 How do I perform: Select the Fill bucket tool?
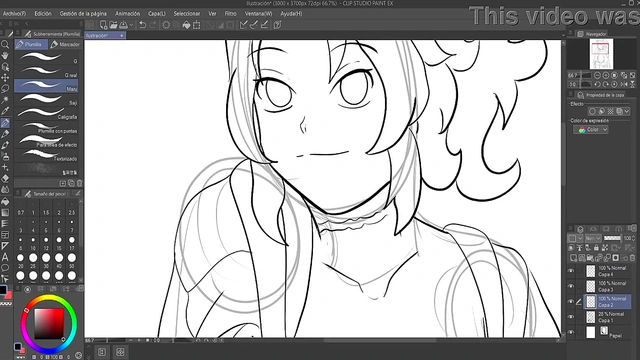[5, 201]
